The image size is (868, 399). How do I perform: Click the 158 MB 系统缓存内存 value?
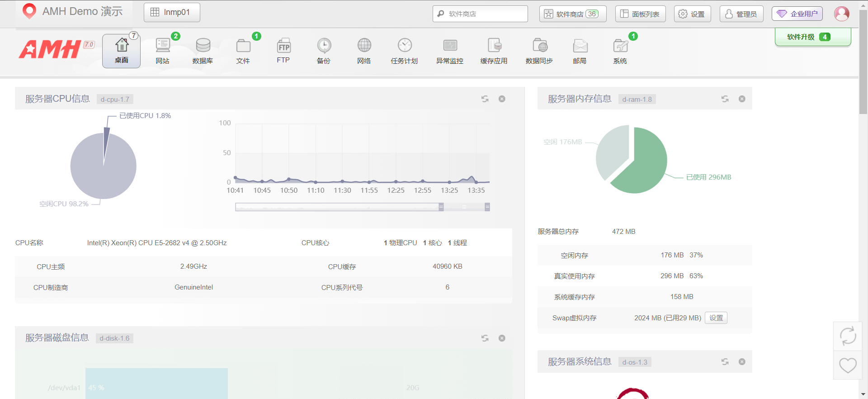coord(682,297)
